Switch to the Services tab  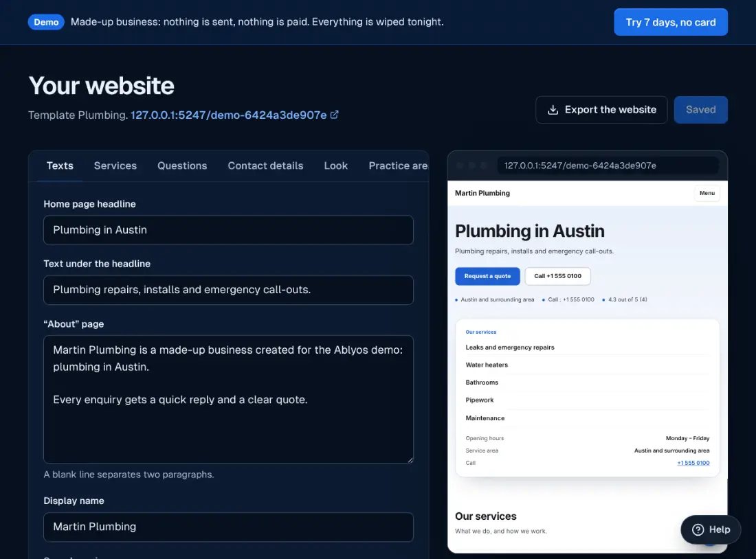click(115, 166)
